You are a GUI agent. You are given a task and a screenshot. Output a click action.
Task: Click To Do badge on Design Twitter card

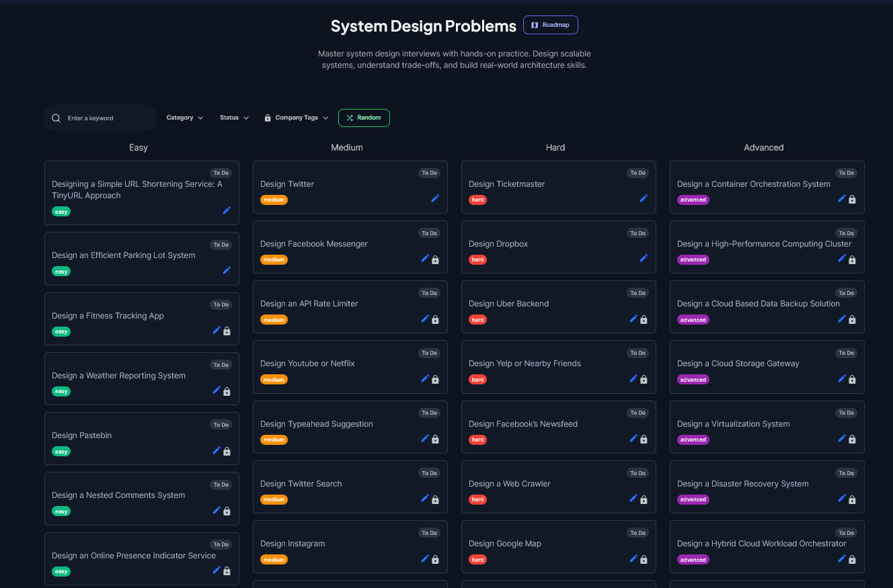(429, 173)
